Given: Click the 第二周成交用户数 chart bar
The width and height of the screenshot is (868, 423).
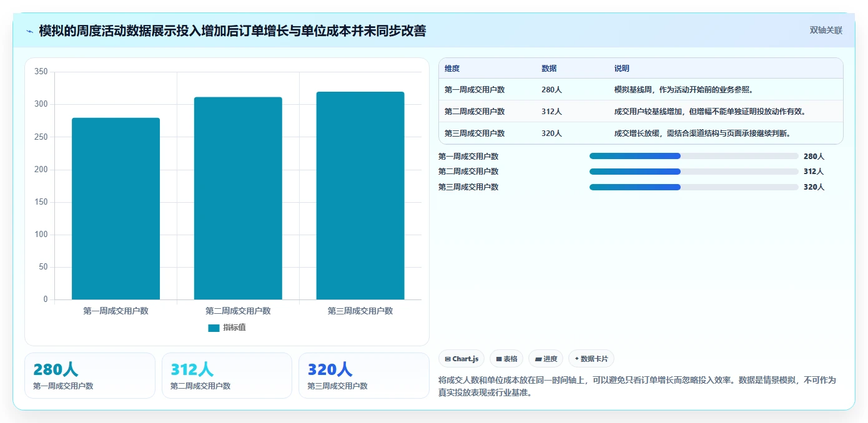Looking at the screenshot, I should (x=238, y=198).
